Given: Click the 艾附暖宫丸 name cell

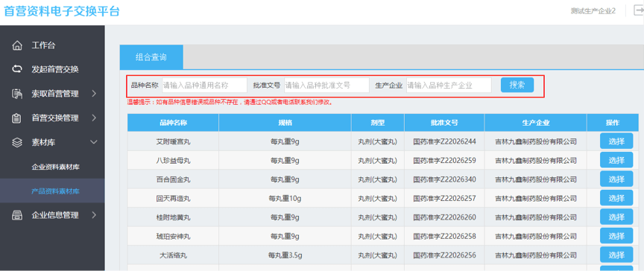Looking at the screenshot, I should coord(174,142).
